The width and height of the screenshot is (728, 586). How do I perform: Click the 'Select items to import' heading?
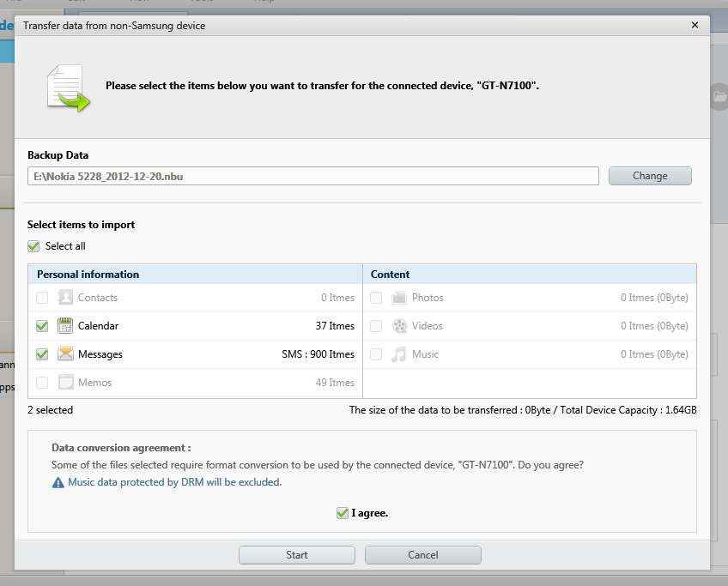coord(81,225)
